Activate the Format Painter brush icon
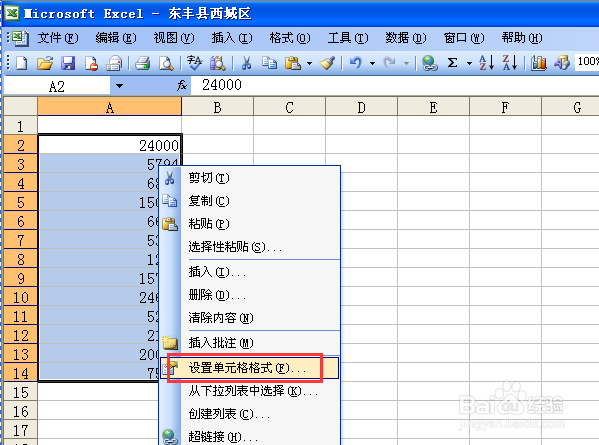Viewport: 599px width, 445px height. point(327,63)
